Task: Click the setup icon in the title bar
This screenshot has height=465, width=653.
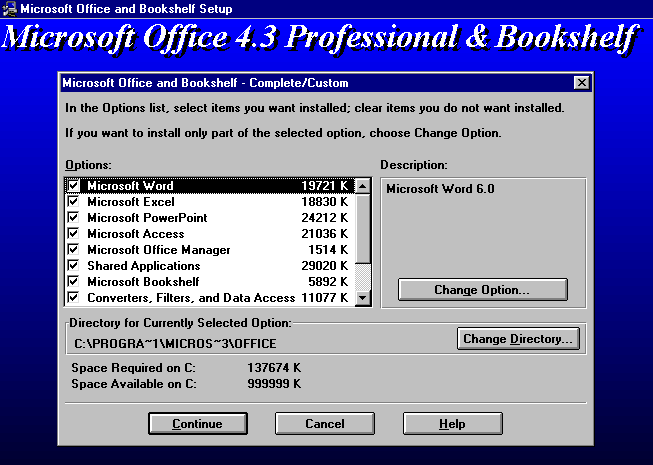Action: (9, 9)
